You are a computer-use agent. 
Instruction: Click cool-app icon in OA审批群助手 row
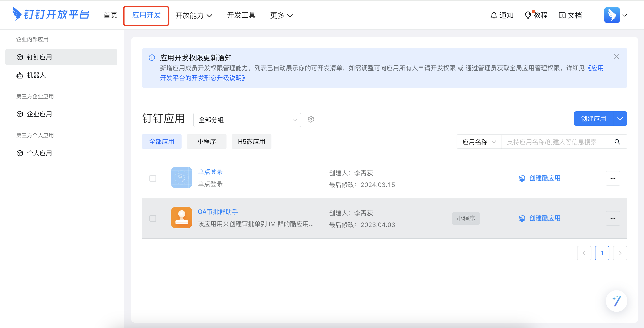(x=522, y=218)
